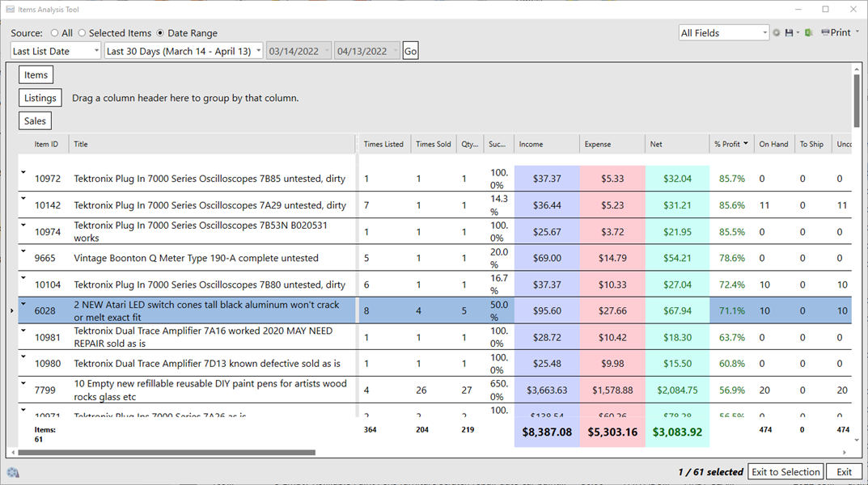Click the icon in the bottom-left status bar

coord(13,472)
